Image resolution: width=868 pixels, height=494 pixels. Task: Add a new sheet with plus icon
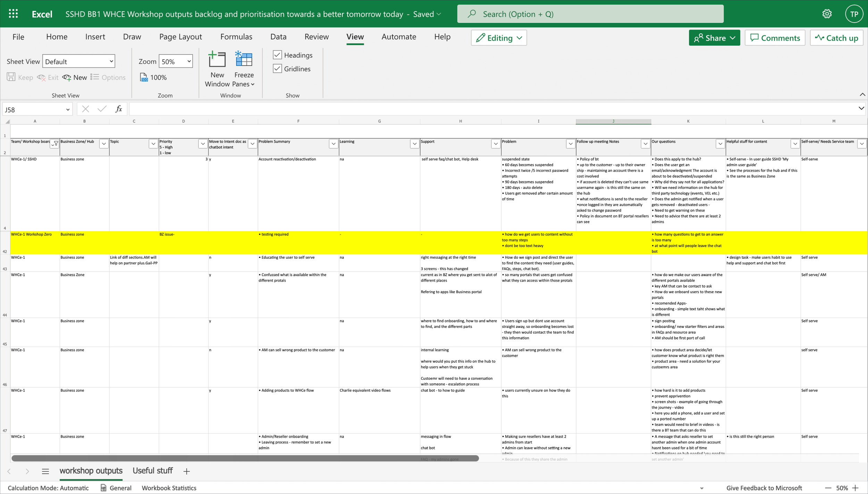[x=186, y=471]
